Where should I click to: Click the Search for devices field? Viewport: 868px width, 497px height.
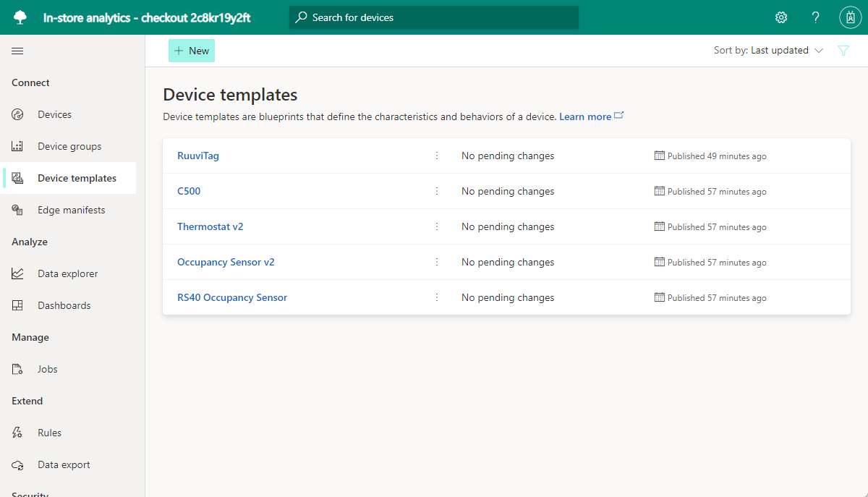click(434, 17)
